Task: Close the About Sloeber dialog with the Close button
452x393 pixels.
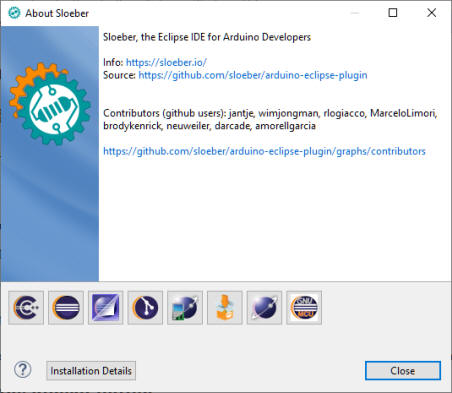Action: click(x=403, y=371)
